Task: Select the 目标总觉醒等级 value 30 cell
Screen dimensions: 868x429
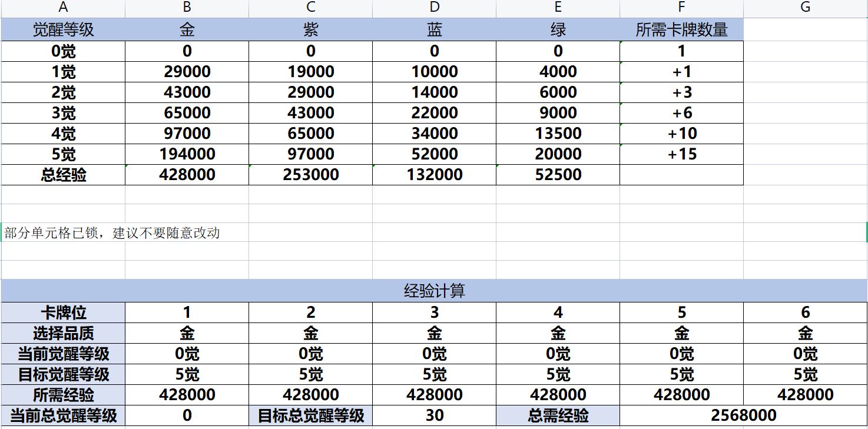Action: tap(434, 415)
